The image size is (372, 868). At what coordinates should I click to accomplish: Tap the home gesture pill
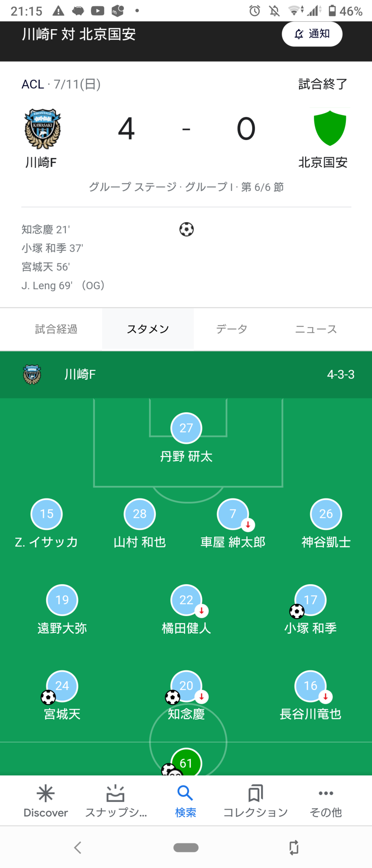coord(186,847)
